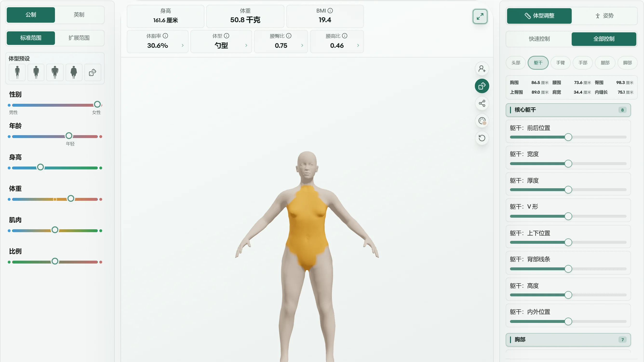
Task: Expand the 腰高比 0.46 card arrow
Action: point(358,45)
